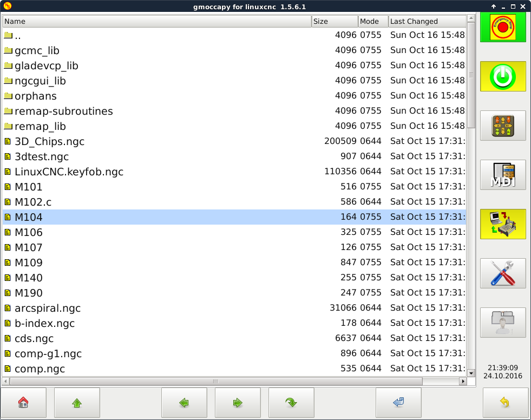Select the auto mode machine icon
The image size is (531, 420).
pos(503,224)
